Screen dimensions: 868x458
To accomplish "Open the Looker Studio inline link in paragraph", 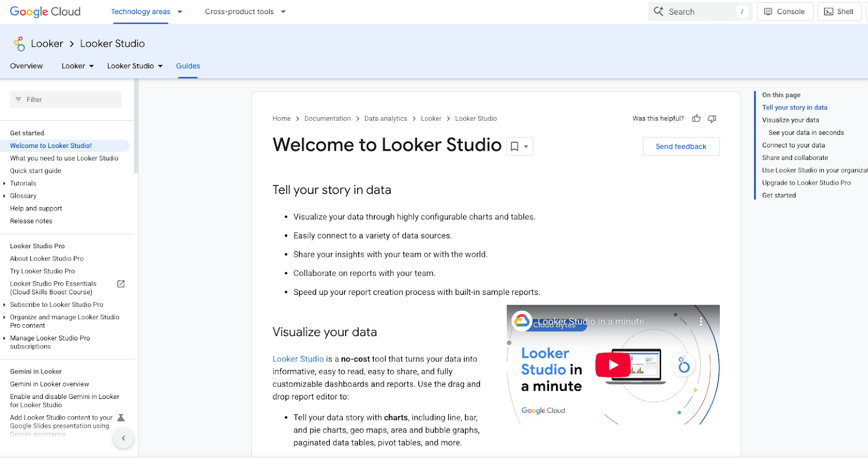I will click(298, 359).
